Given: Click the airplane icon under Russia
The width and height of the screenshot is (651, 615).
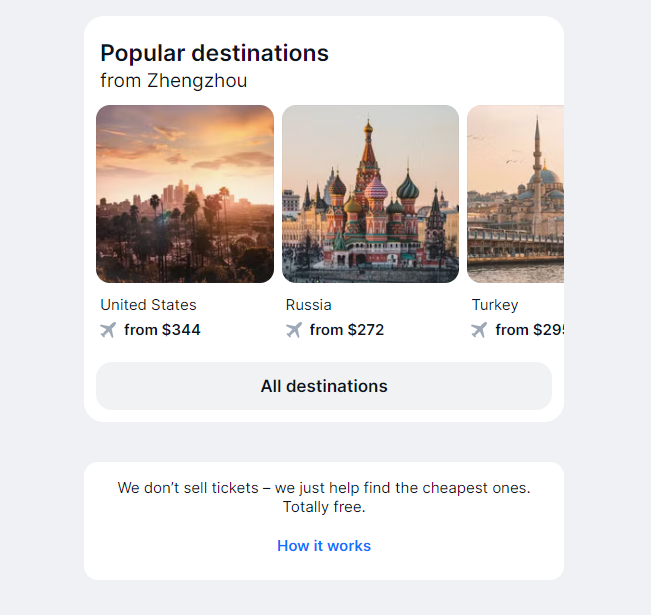Looking at the screenshot, I should [x=294, y=330].
